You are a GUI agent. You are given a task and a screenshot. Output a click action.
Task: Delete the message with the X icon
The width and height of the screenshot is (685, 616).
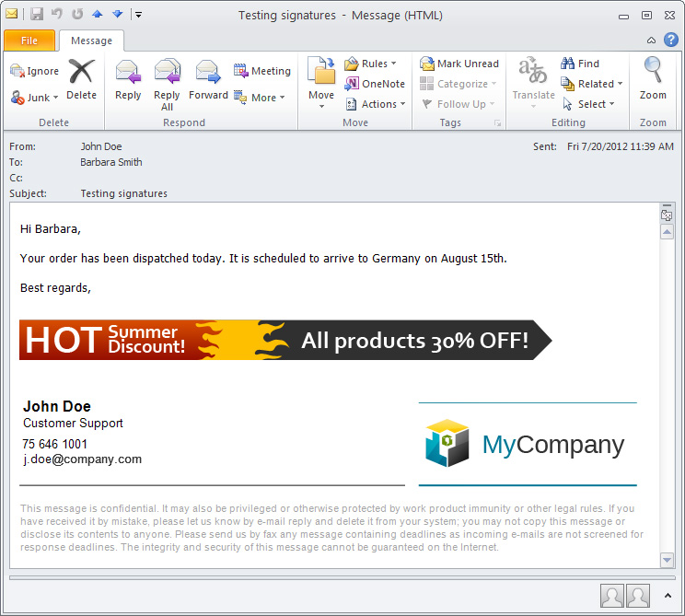point(81,79)
